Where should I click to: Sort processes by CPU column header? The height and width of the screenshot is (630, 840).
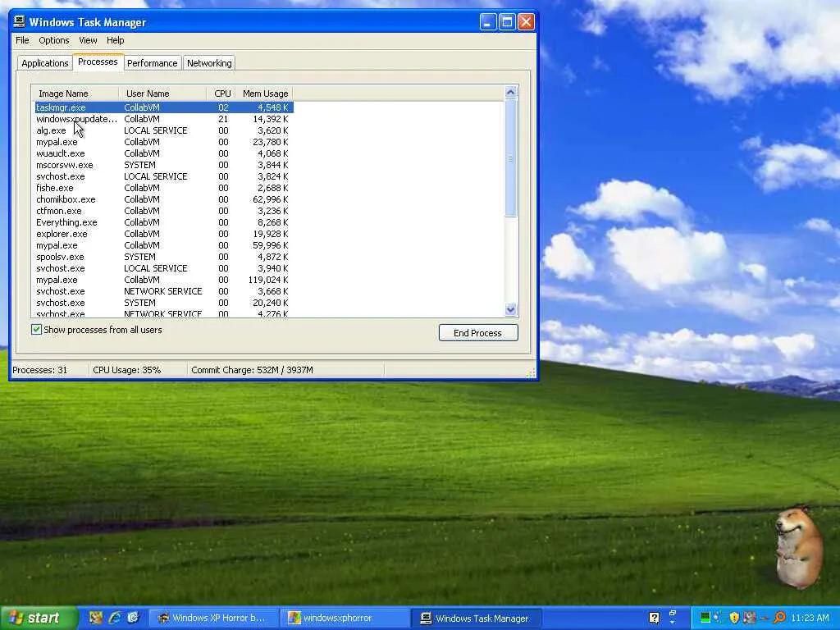pyautogui.click(x=221, y=94)
